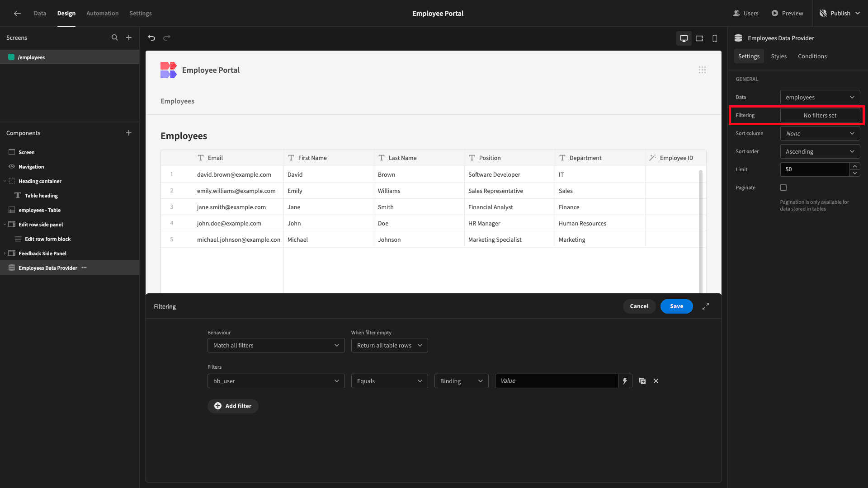868x488 pixels.
Task: Click the undo arrow icon
Action: click(x=152, y=38)
